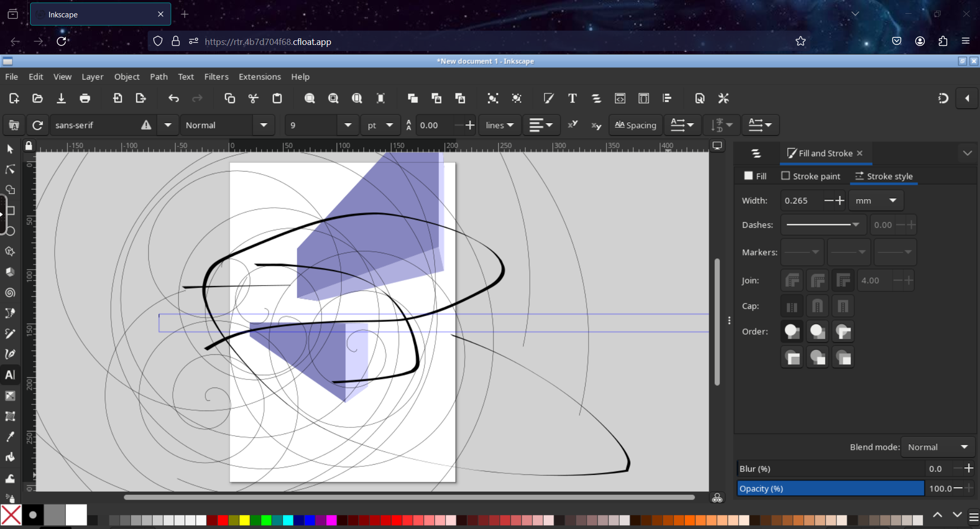Switch to the Stroke paint tab
980x529 pixels.
[811, 176]
